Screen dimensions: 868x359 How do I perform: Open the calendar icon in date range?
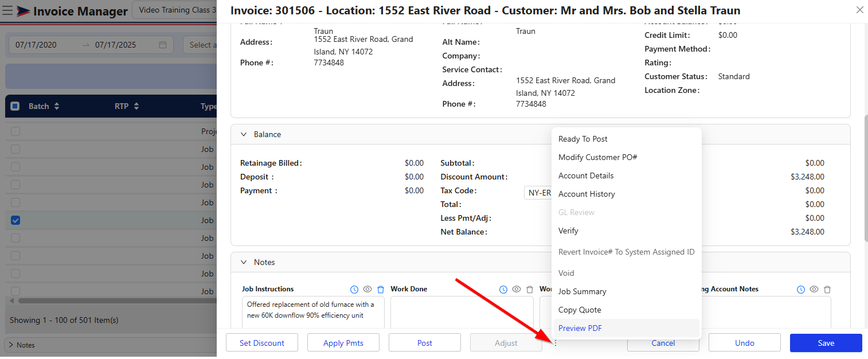coord(163,45)
